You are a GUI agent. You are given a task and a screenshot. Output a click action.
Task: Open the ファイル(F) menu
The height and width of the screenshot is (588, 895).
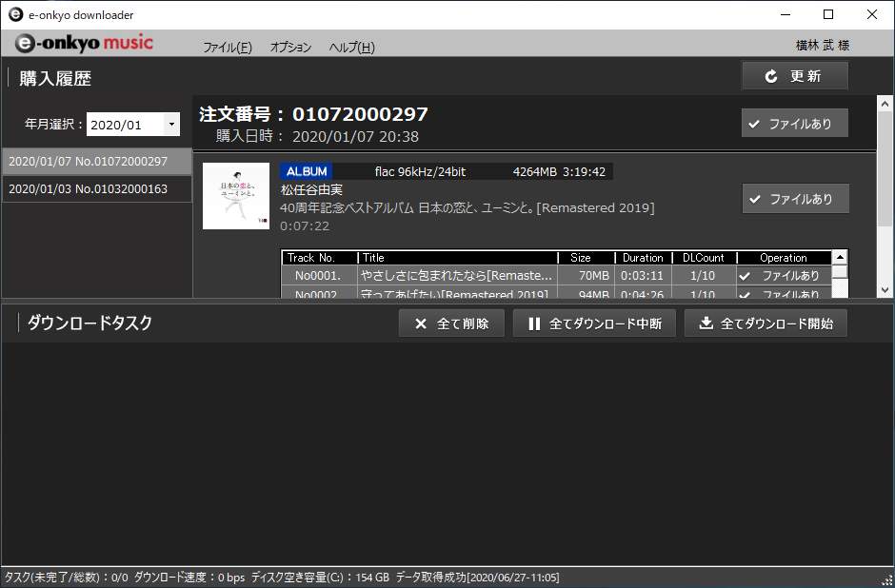tap(228, 48)
